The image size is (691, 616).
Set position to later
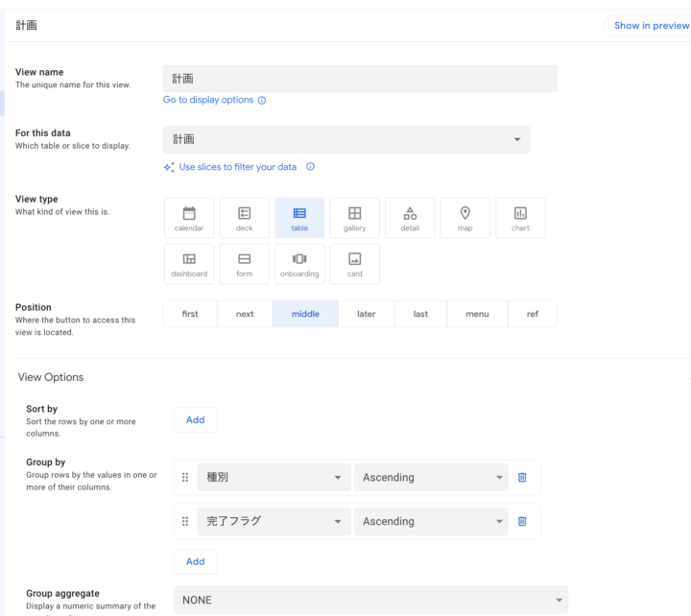[x=366, y=314]
